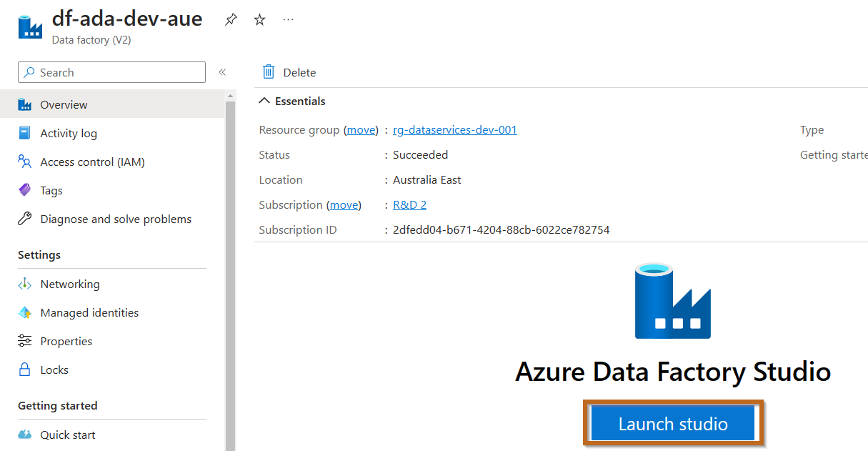The width and height of the screenshot is (868, 451).
Task: Click the Diagnose wrench icon
Action: tap(25, 219)
